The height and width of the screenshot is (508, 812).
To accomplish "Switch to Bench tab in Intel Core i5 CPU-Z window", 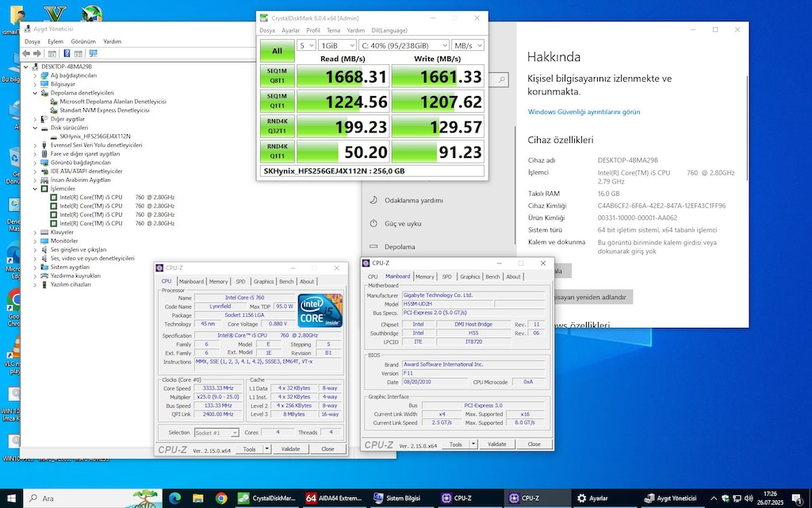I will coord(286,282).
